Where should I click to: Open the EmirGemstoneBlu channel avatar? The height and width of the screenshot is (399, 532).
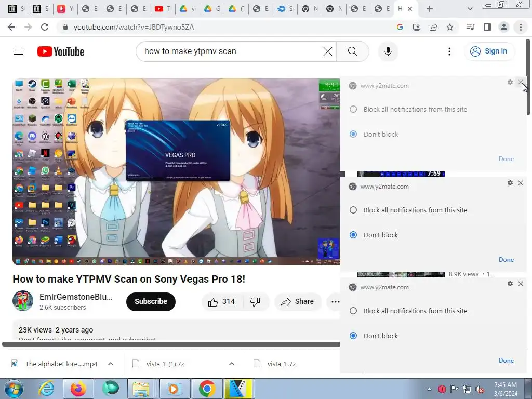pos(23,301)
